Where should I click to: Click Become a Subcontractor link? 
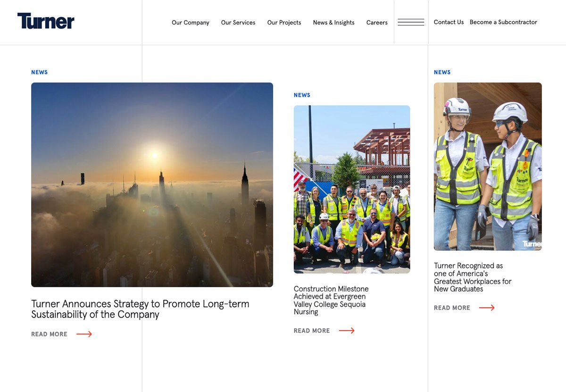503,22
